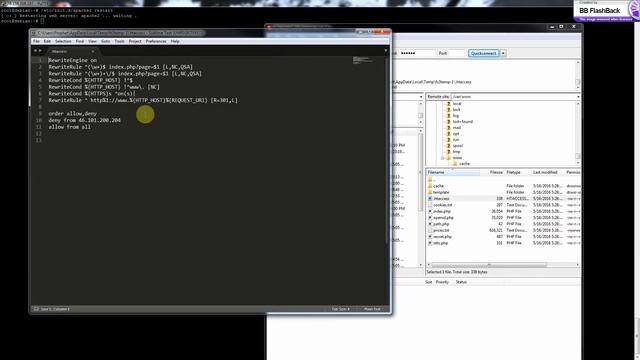Sort remote files by Last modified column

tap(547, 172)
